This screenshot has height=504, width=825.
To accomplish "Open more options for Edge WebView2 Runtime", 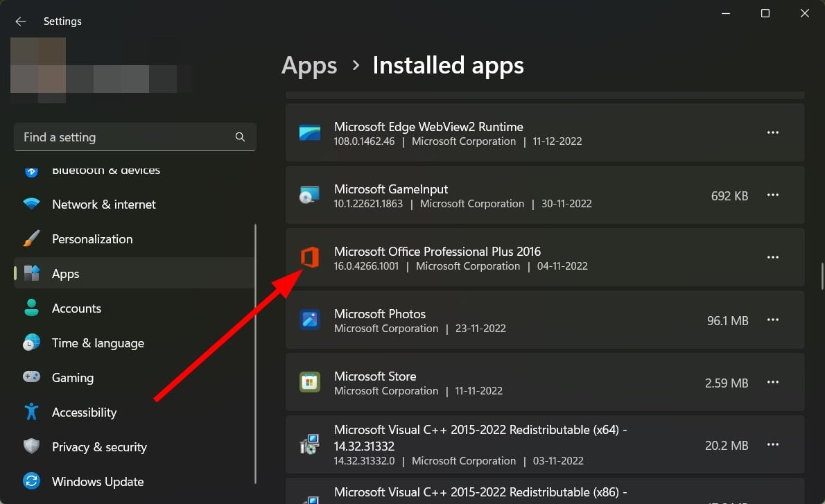I will pos(773,133).
